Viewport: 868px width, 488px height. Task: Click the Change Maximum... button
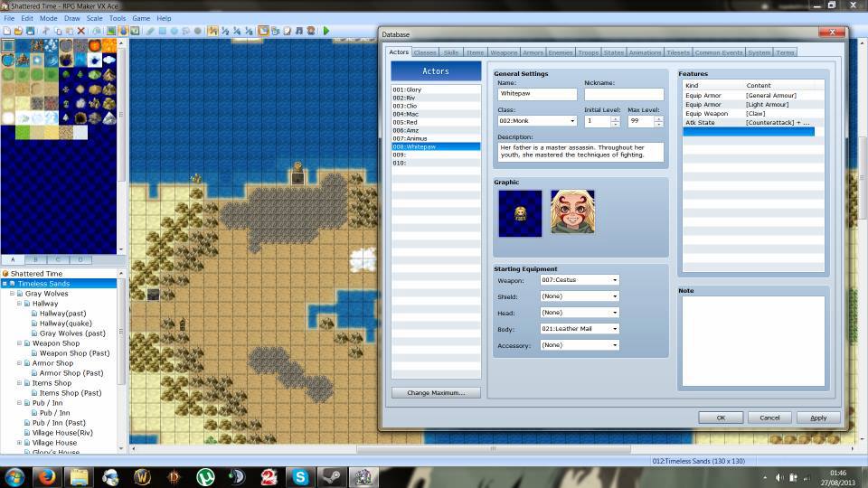click(436, 392)
